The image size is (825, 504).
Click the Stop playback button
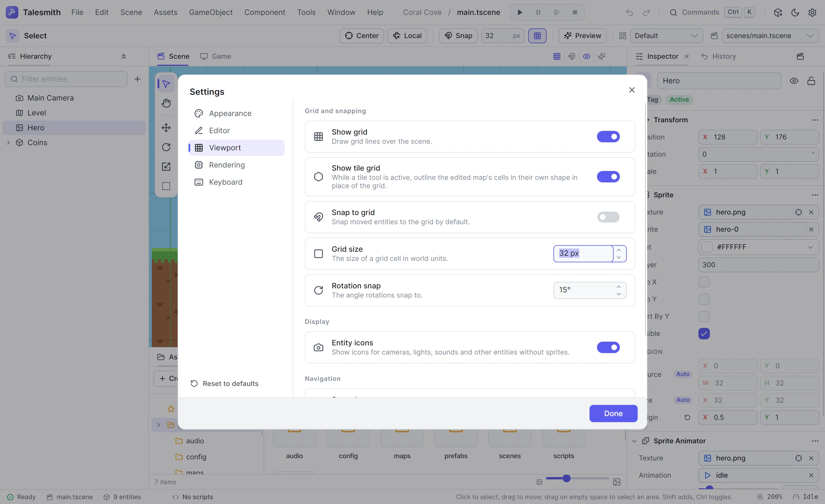pyautogui.click(x=575, y=12)
